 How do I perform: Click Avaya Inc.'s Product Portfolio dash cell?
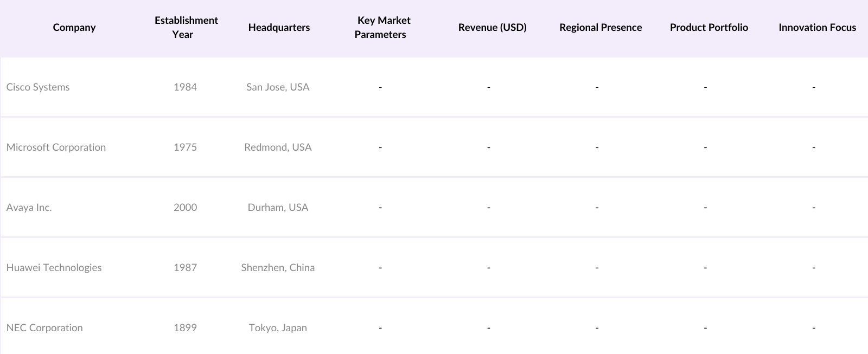click(x=705, y=208)
